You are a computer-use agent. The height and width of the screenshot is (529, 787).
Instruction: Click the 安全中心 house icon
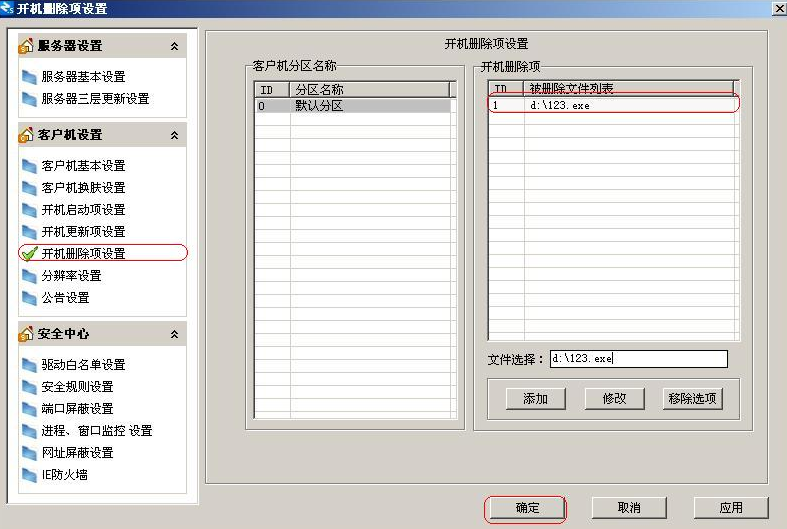(x=26, y=333)
